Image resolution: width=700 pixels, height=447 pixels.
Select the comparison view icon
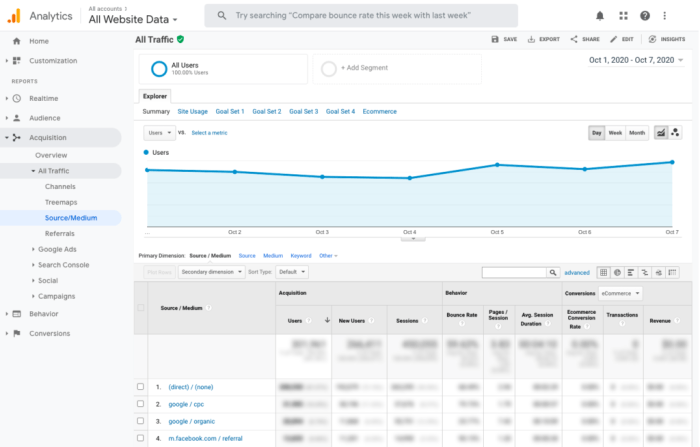point(645,272)
